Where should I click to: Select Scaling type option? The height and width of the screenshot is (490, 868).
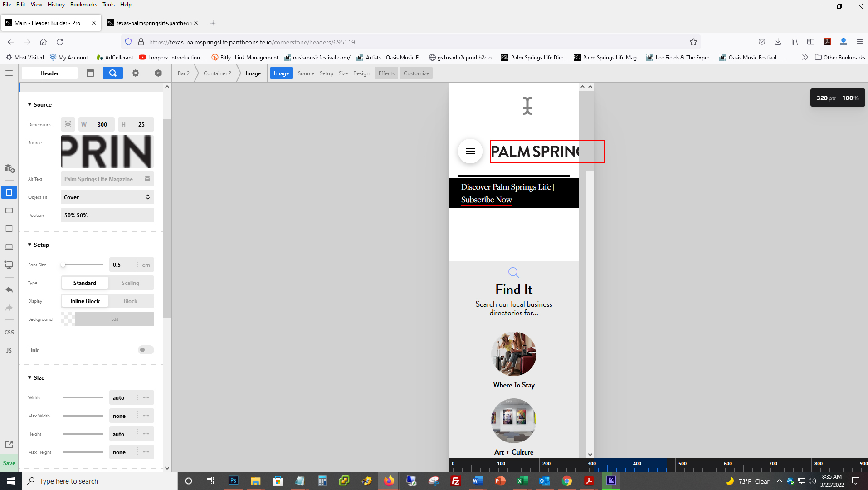131,283
